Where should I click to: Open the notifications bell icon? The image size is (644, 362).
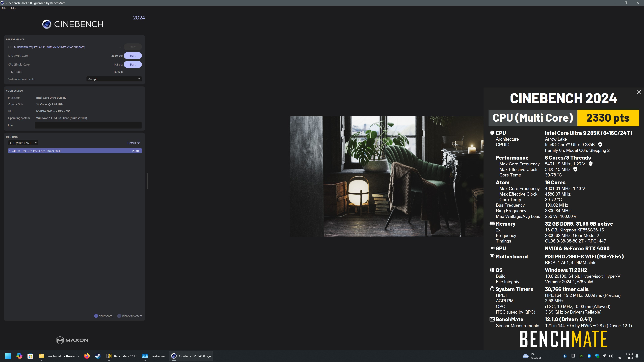(637, 356)
